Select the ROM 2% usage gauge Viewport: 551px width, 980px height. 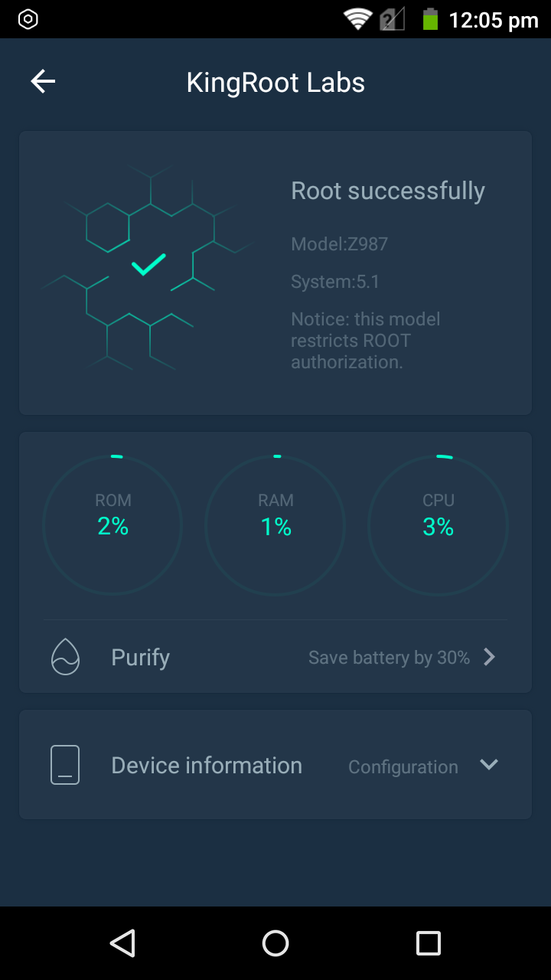[112, 525]
